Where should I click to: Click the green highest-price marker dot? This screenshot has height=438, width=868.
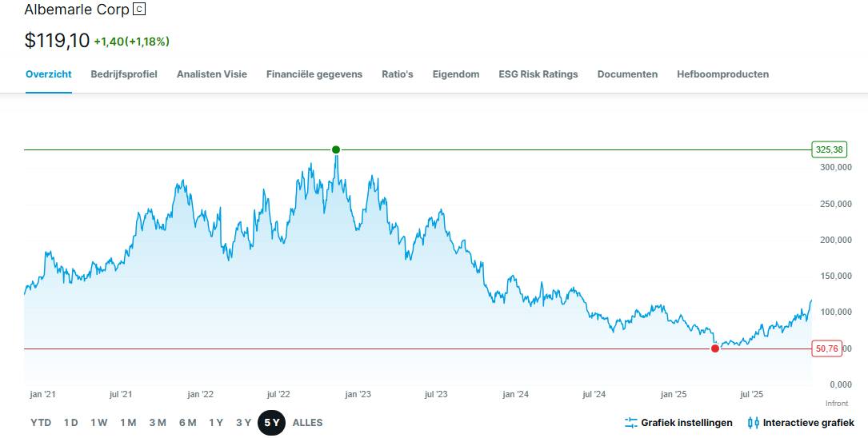336,149
